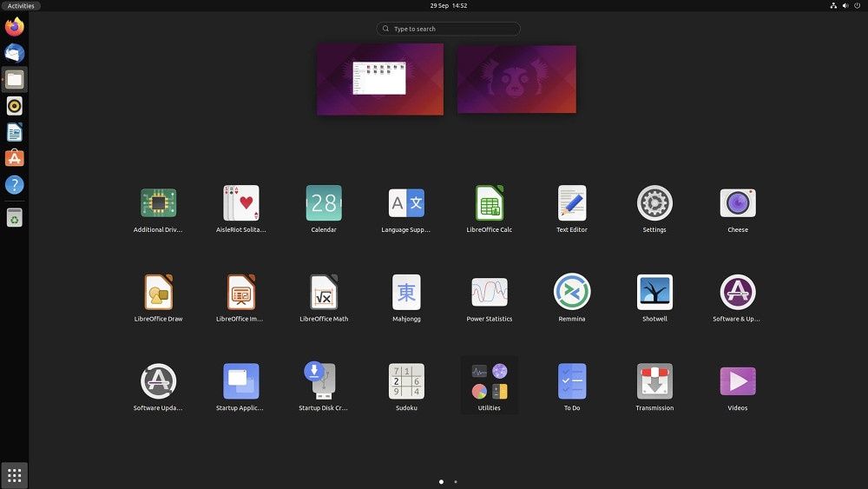Open the Calendar app
This screenshot has width=868, height=489.
[324, 202]
